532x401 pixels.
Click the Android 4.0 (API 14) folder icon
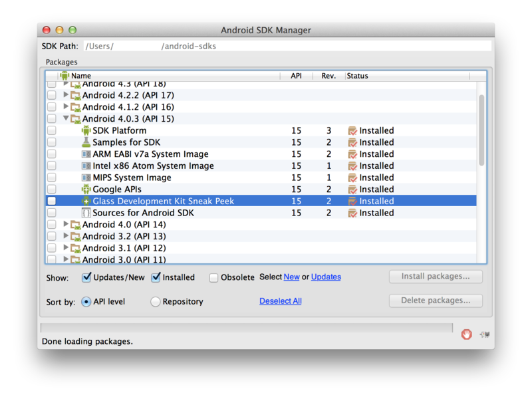coord(76,225)
